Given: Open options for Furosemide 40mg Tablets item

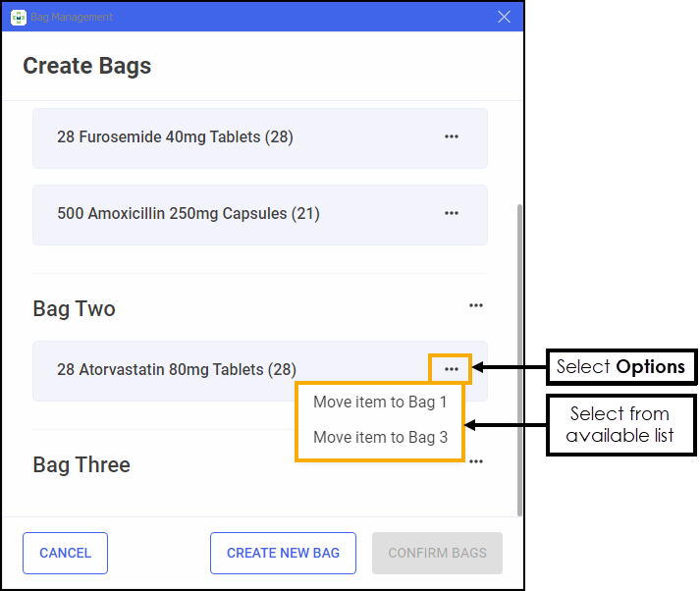Looking at the screenshot, I should (x=452, y=137).
